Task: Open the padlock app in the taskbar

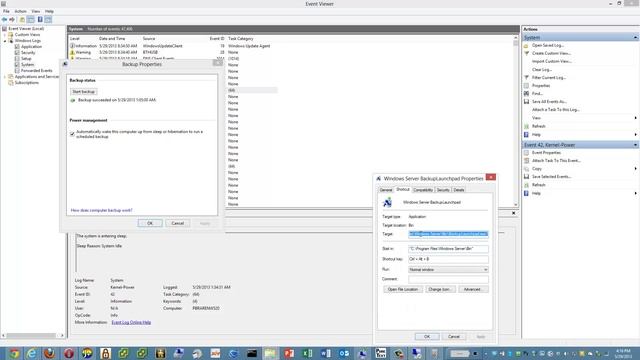Action: click(x=105, y=353)
